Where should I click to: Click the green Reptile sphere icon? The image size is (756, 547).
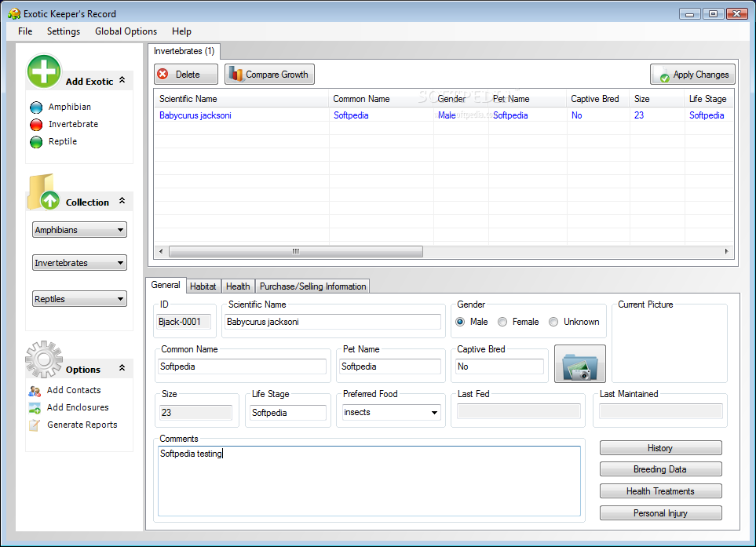coord(36,142)
